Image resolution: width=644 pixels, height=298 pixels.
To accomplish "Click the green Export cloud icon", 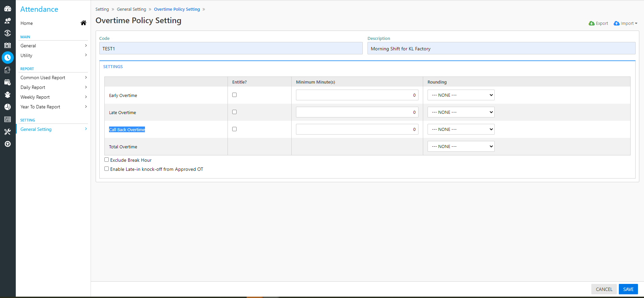I will (592, 23).
